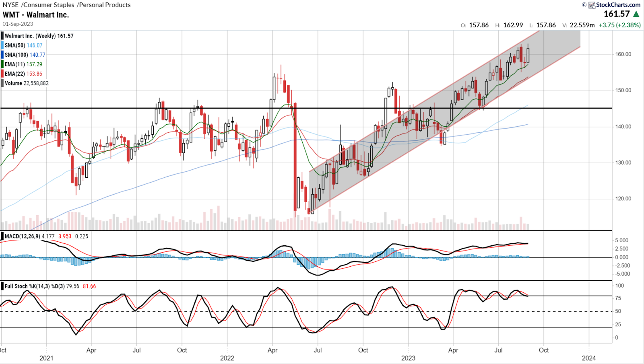Click the 160.00 price axis label

pos(623,54)
